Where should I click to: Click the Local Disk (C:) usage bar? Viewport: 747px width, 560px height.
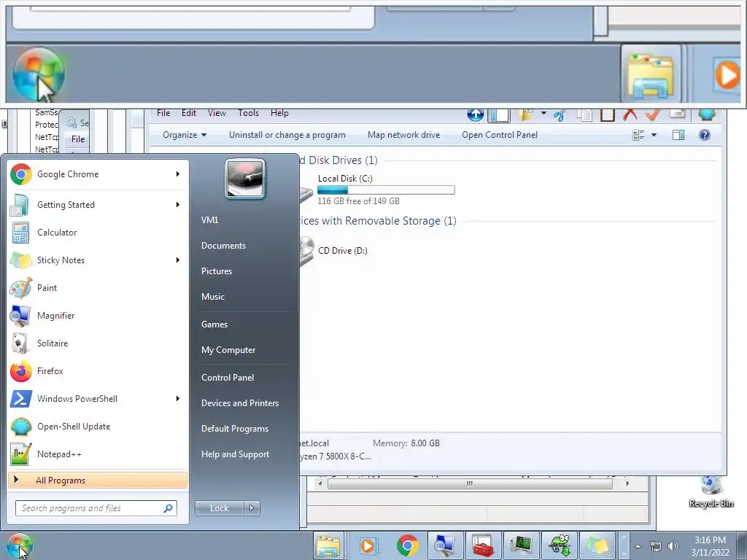click(386, 190)
